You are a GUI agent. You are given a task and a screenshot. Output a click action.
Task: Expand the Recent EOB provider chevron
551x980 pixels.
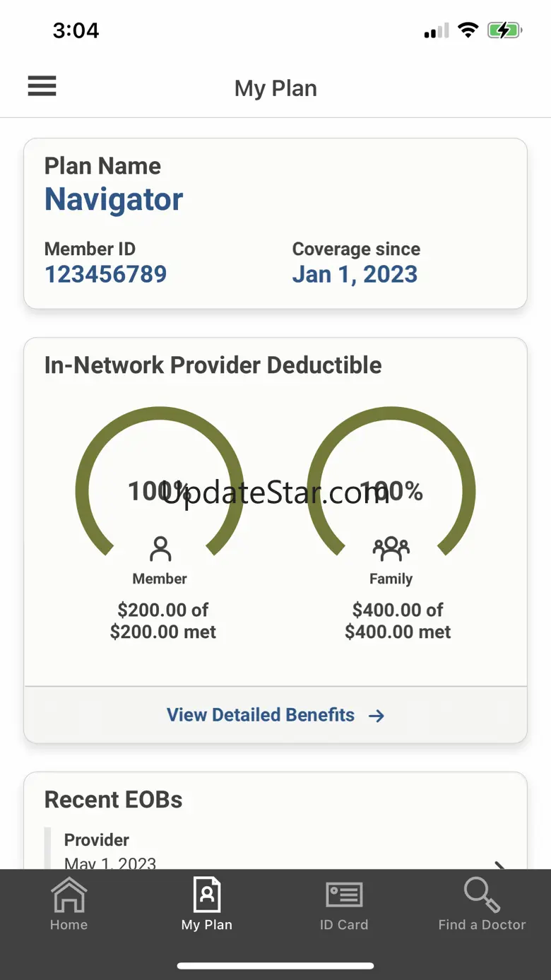pos(499,865)
